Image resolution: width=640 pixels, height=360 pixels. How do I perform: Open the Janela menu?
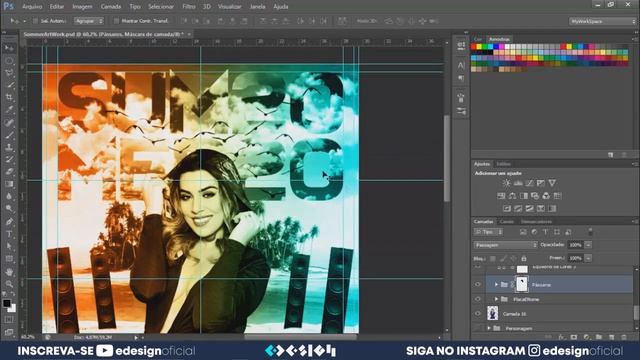[257, 7]
